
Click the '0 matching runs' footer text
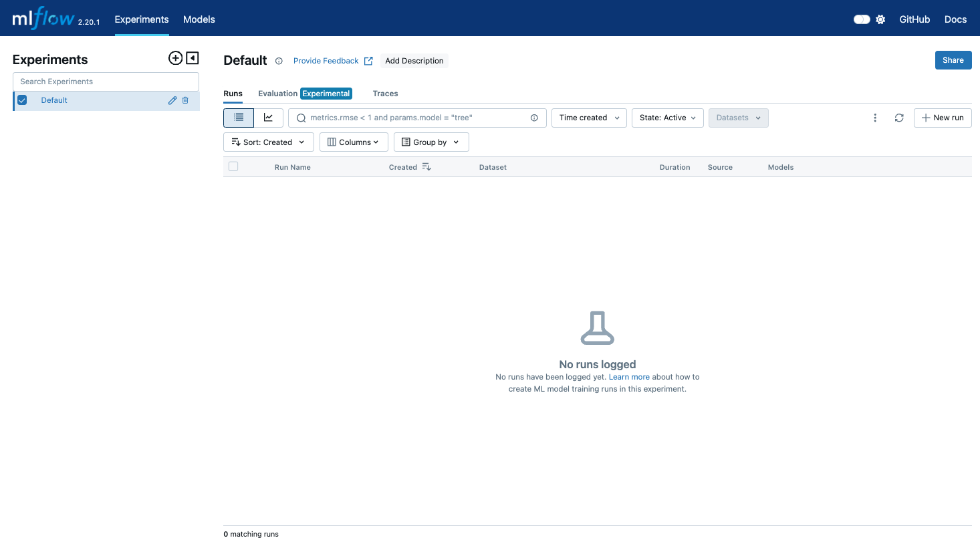click(x=251, y=534)
